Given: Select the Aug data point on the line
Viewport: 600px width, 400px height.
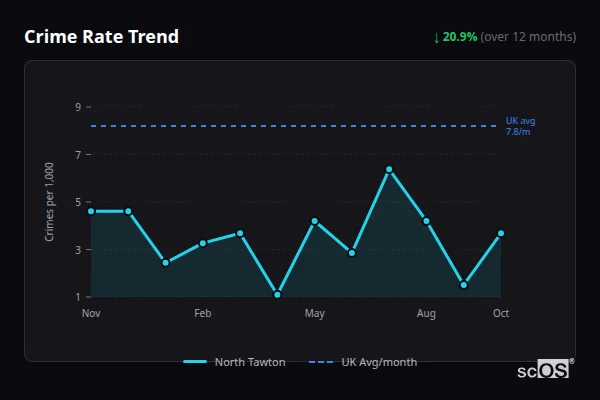Looking at the screenshot, I should coord(426,221).
